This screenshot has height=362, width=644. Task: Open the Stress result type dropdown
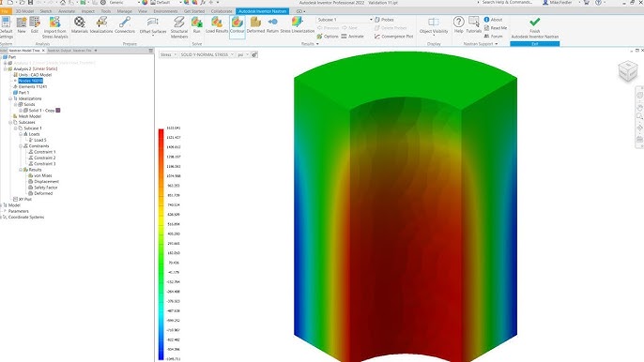[x=168, y=54]
